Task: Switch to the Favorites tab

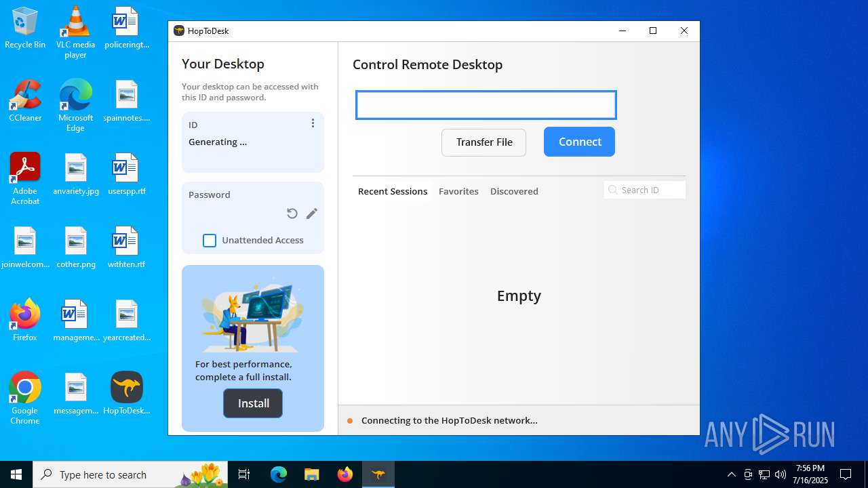Action: (458, 191)
